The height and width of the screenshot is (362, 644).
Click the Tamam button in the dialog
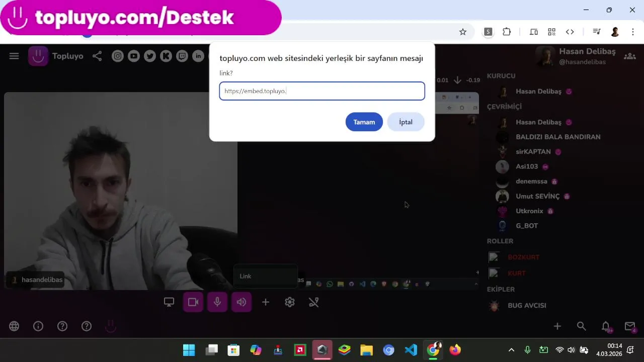(x=364, y=122)
